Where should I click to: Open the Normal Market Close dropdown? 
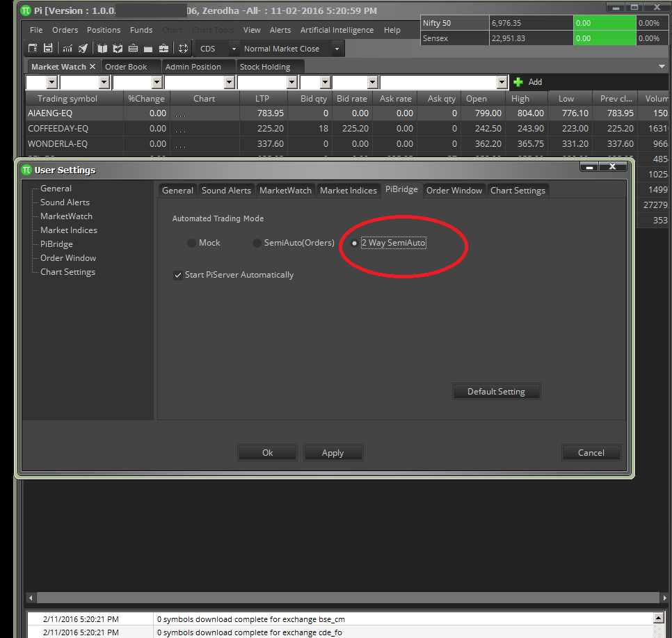point(337,49)
